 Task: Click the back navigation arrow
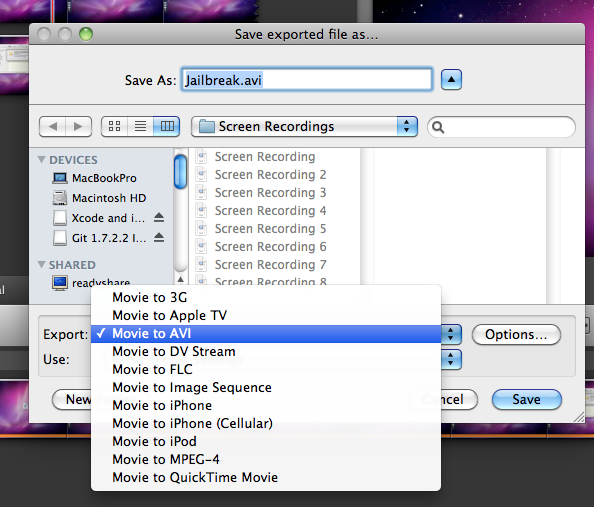click(53, 126)
